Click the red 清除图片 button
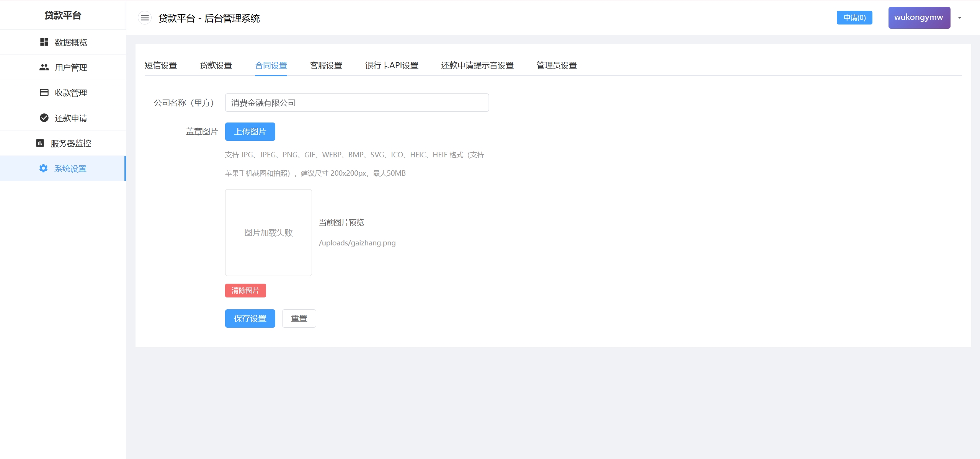Viewport: 980px width, 459px height. pyautogui.click(x=245, y=291)
